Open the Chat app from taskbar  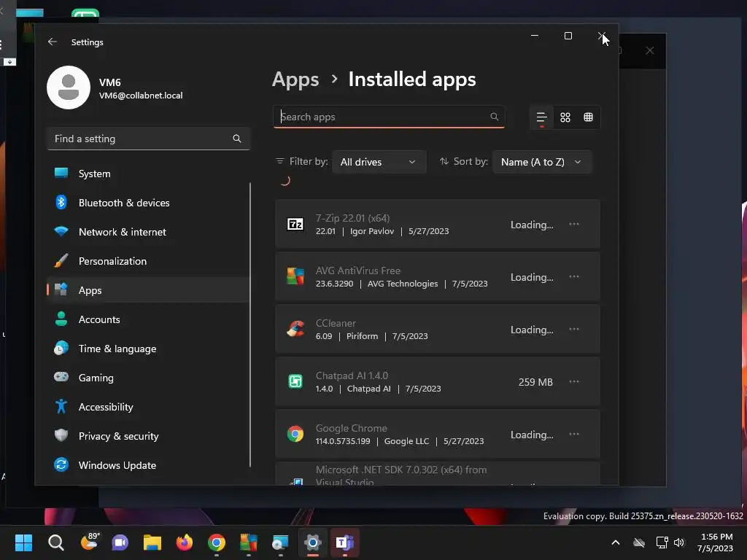pyautogui.click(x=120, y=542)
